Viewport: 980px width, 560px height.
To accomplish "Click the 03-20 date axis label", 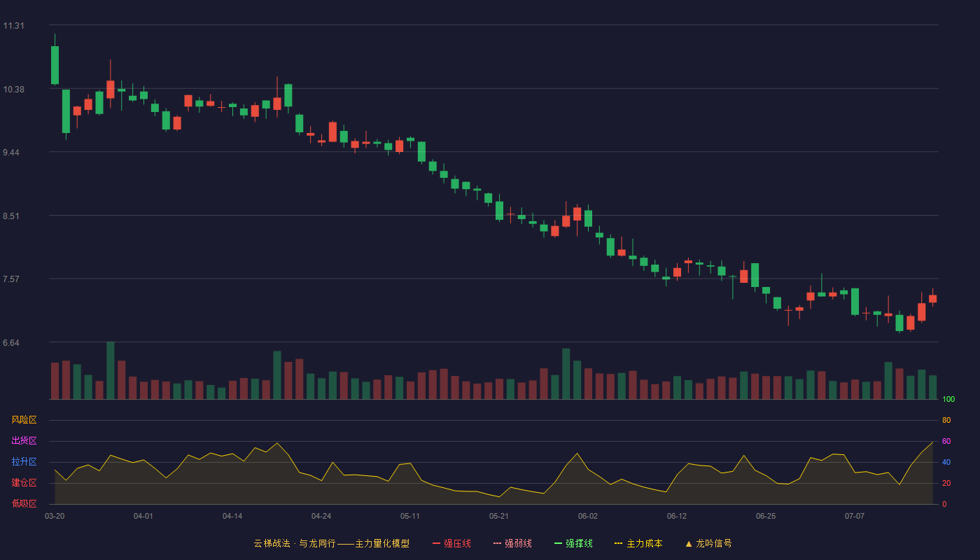I will (55, 516).
